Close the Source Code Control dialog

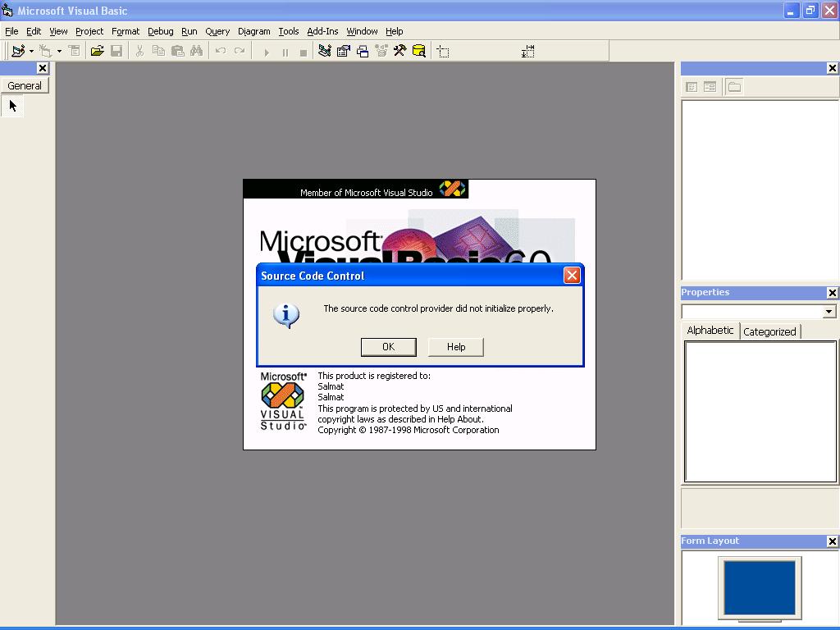(x=572, y=276)
